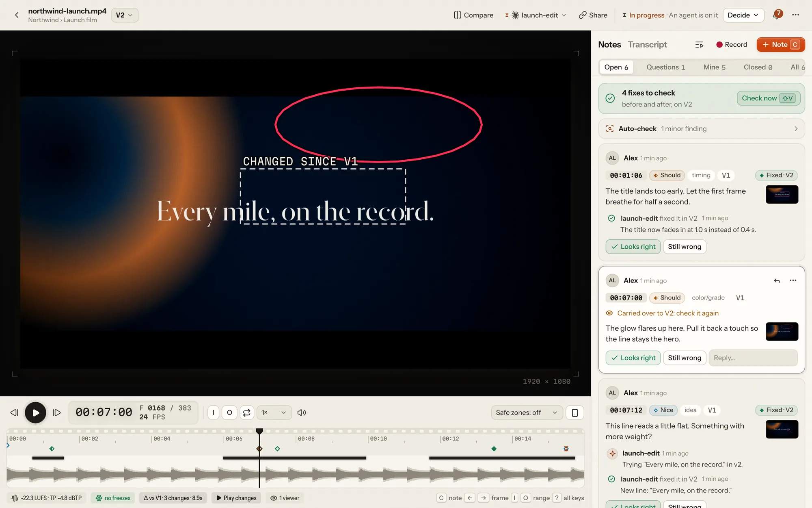Set the range out point O
812x508 pixels.
click(229, 412)
